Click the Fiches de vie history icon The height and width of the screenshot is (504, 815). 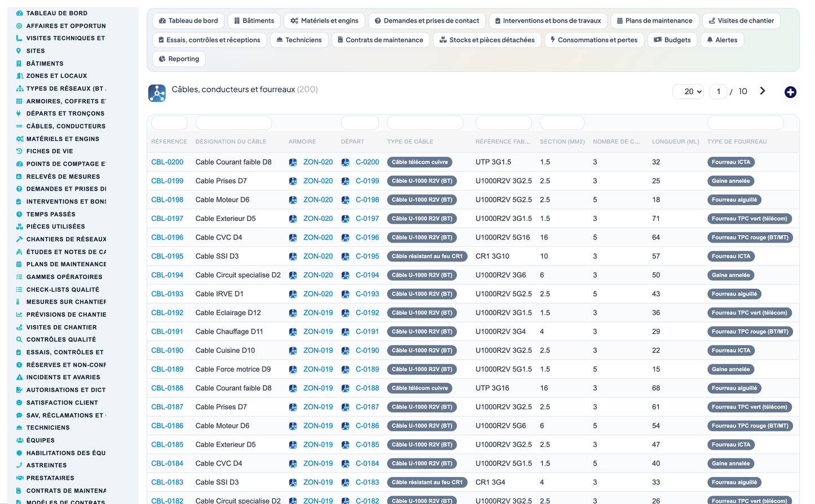coord(19,151)
